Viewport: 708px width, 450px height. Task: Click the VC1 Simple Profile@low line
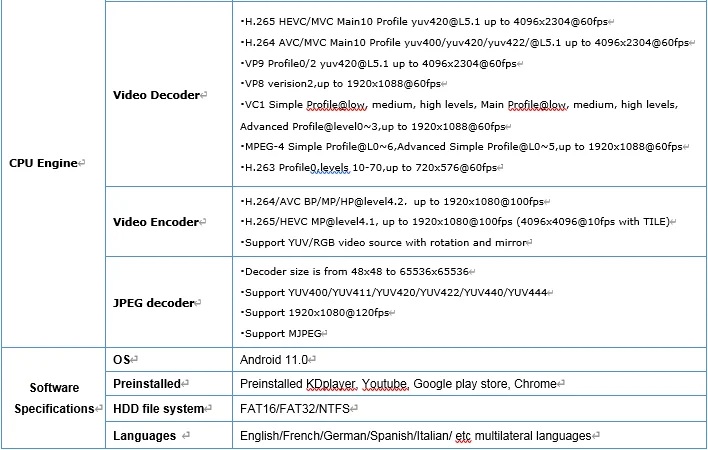coord(459,105)
